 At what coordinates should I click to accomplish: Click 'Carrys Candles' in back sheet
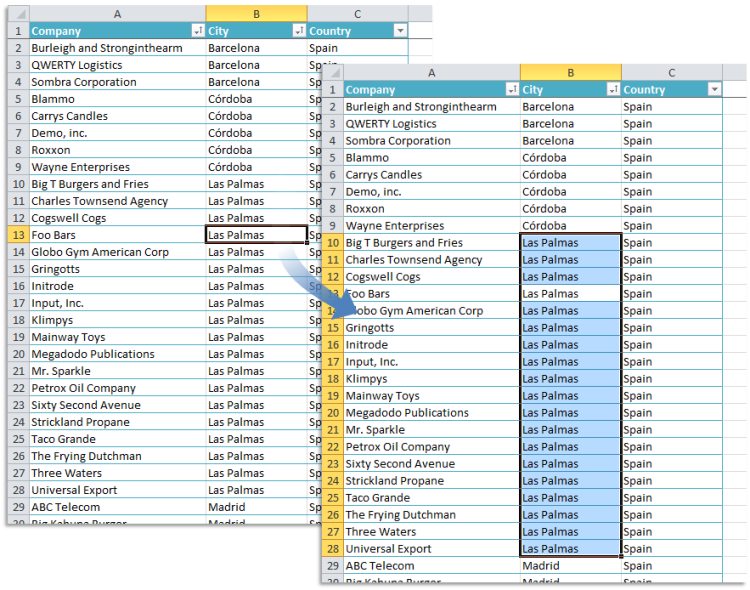(x=117, y=116)
